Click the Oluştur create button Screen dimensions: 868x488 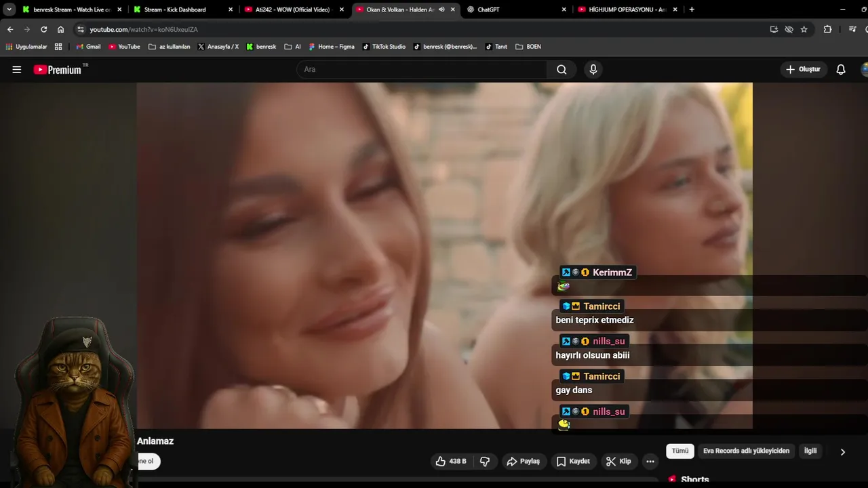tap(803, 69)
